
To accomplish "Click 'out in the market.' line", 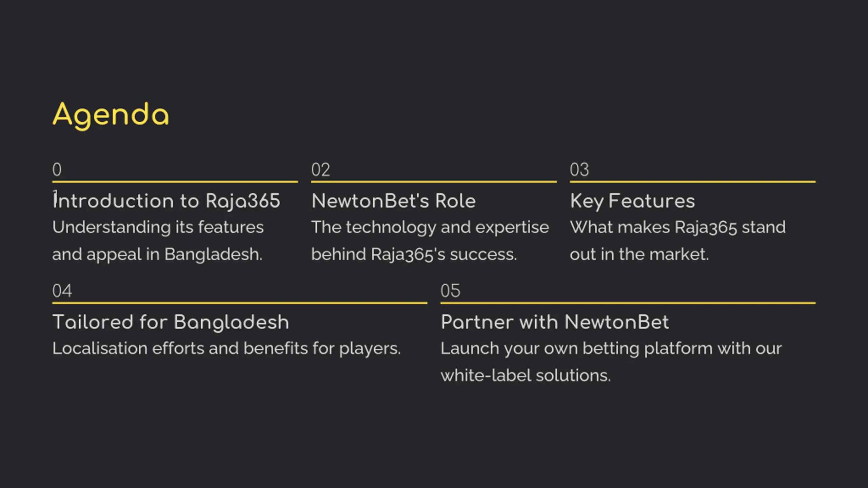I will click(x=639, y=255).
